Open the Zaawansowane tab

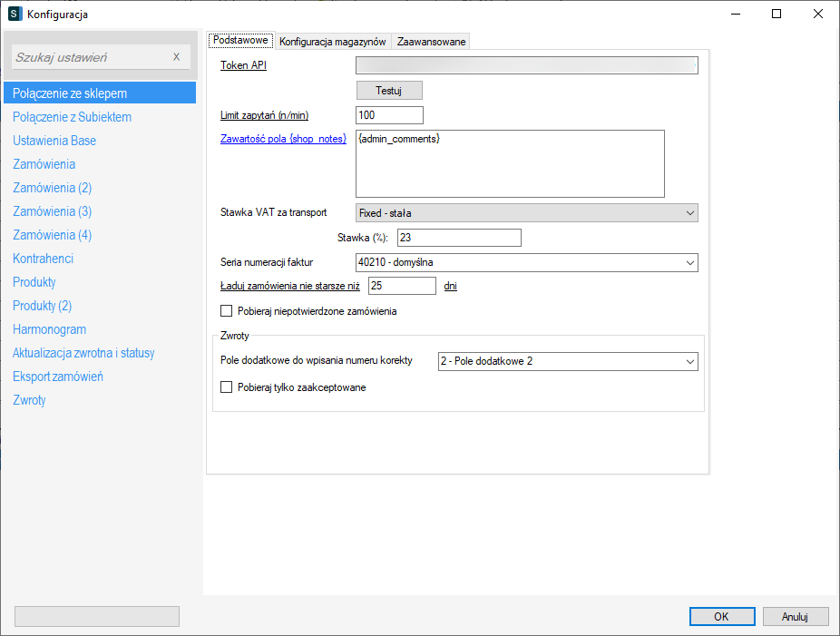(x=432, y=42)
